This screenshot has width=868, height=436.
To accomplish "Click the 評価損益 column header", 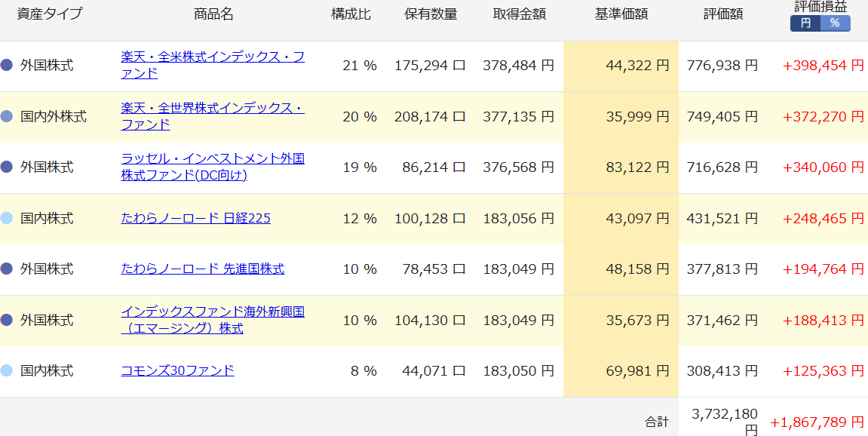I will [x=820, y=8].
